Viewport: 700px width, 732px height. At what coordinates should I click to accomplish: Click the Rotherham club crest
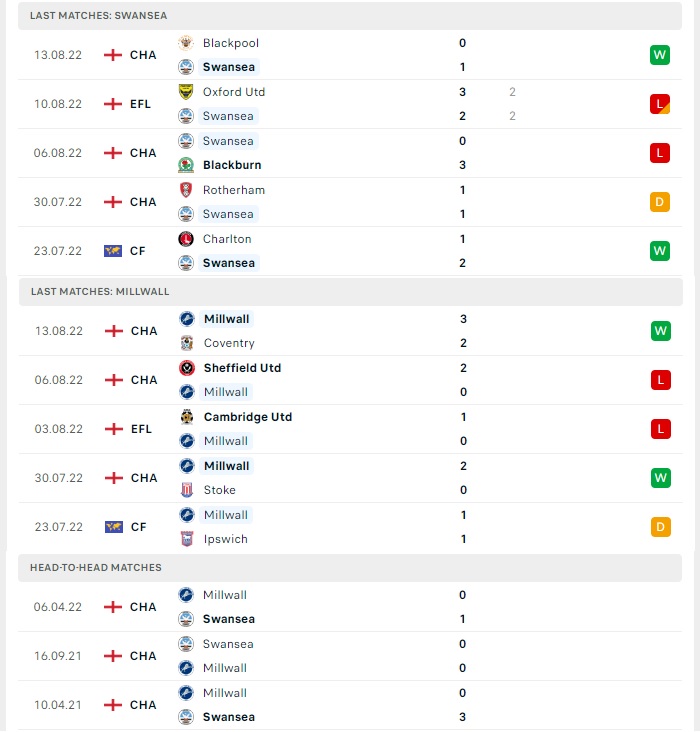tap(186, 190)
